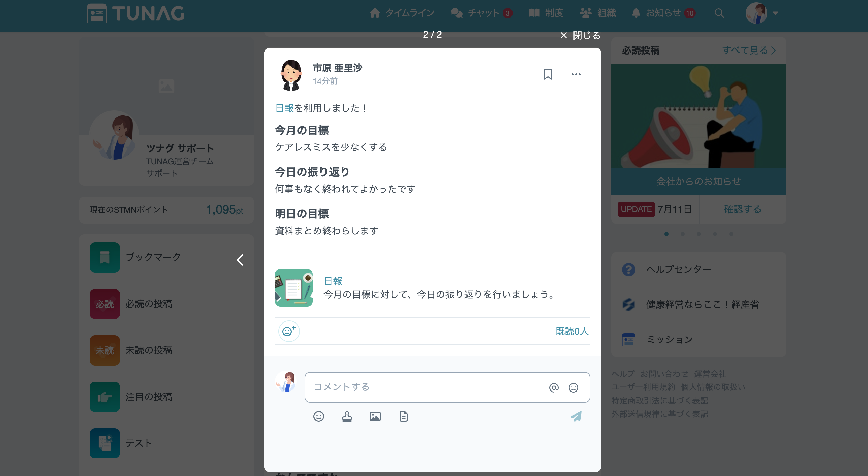Click the sidebar profile avatar image
This screenshot has height=476, width=868.
point(114,136)
